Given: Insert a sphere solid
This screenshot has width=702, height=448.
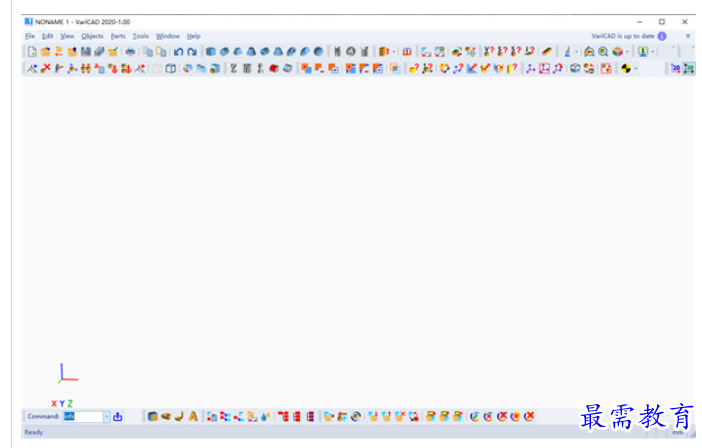Looking at the screenshot, I should [x=318, y=52].
